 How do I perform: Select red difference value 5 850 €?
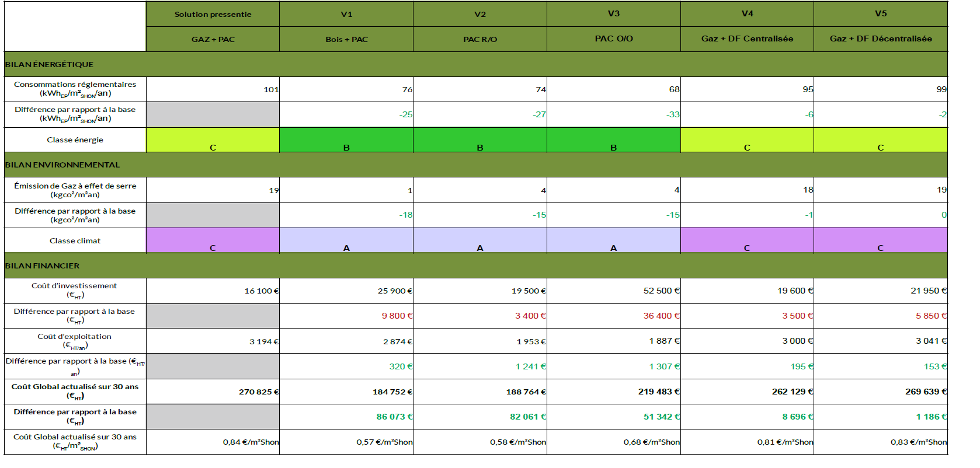(881, 316)
